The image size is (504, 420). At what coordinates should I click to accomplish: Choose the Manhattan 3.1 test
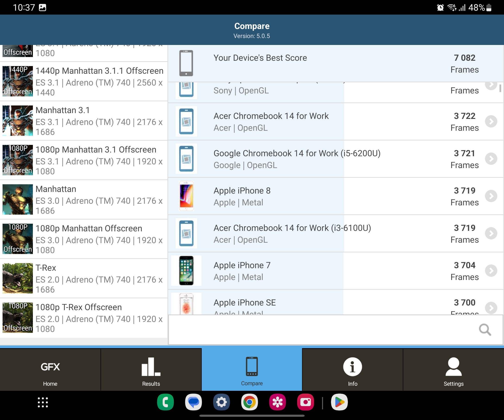tap(84, 121)
